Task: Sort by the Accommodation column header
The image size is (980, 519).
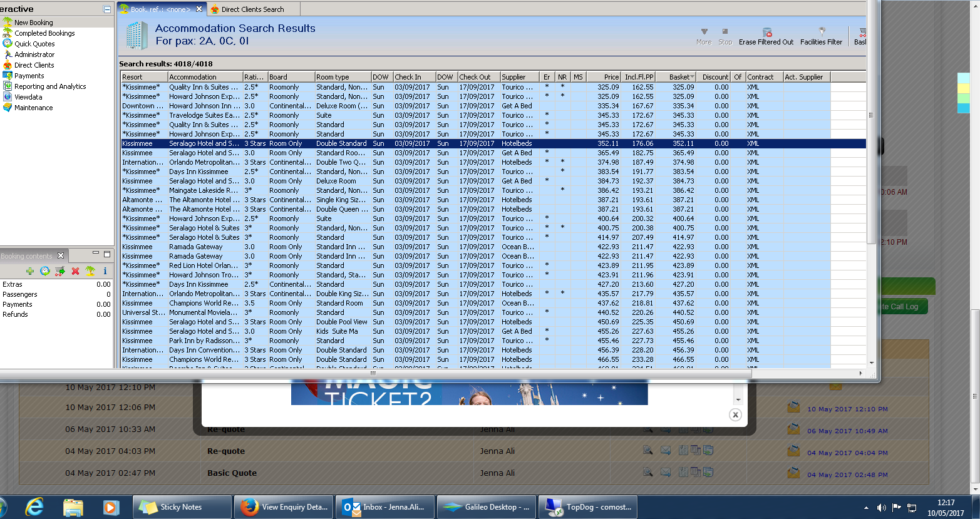Action: [205, 77]
